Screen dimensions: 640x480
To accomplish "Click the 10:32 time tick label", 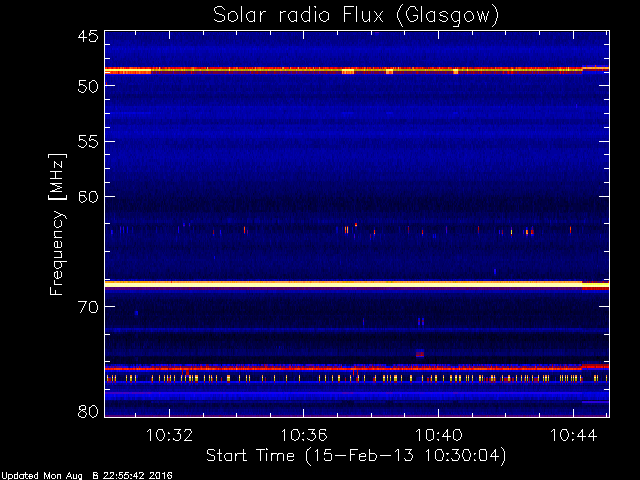I will coord(169,435).
